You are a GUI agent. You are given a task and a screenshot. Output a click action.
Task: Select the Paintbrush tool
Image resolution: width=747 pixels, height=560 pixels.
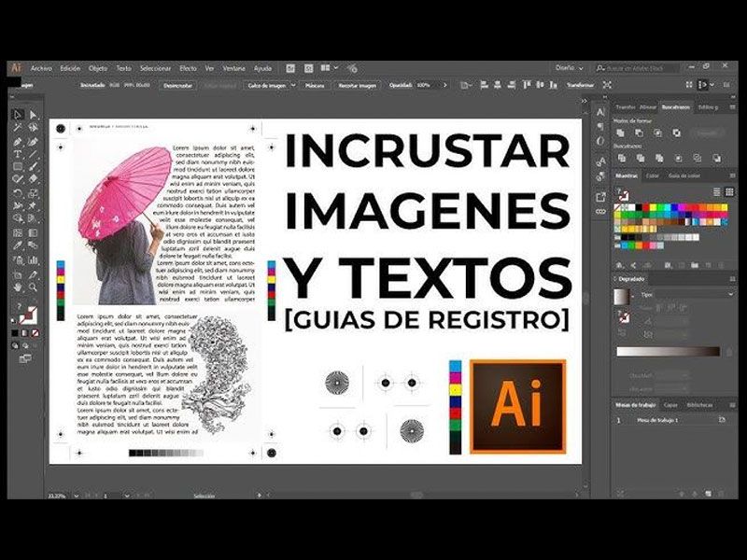click(x=33, y=166)
